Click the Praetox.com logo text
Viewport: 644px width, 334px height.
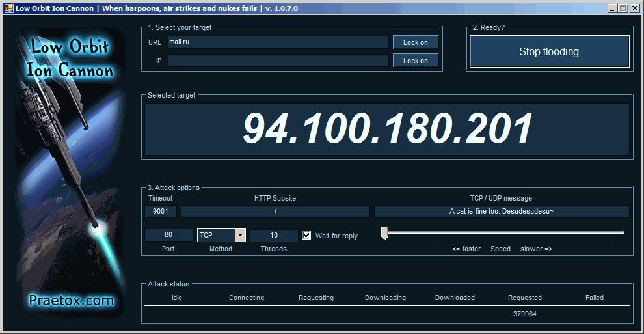click(71, 301)
